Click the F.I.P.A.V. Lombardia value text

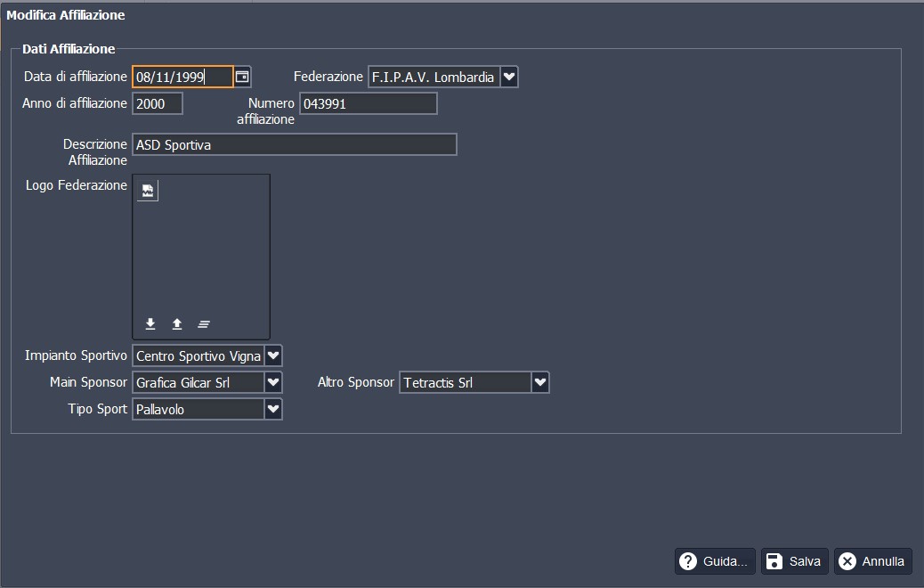tap(434, 78)
